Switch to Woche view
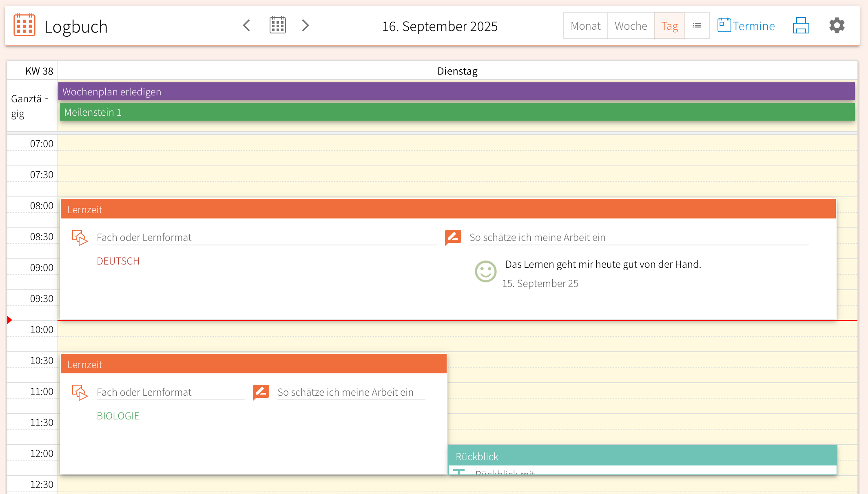This screenshot has width=868, height=494. click(x=631, y=26)
